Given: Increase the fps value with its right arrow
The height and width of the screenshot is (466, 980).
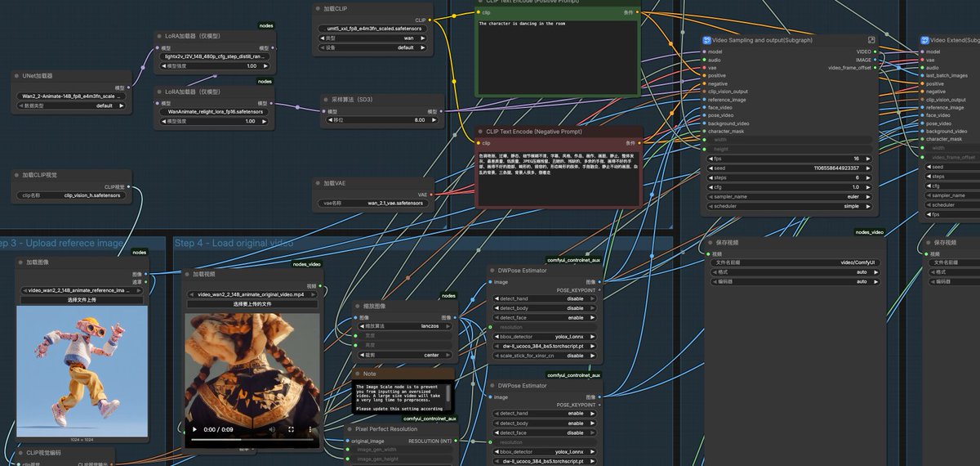Looking at the screenshot, I should click(870, 159).
